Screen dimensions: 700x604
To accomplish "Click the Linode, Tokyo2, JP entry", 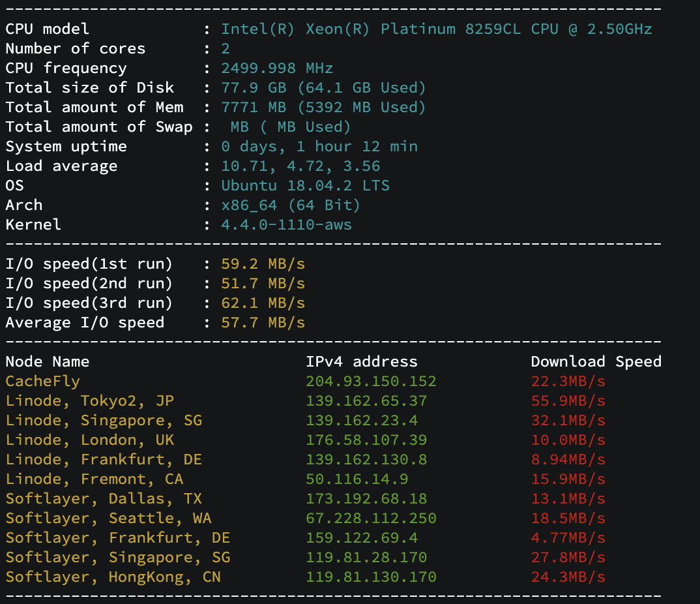I will pyautogui.click(x=90, y=401).
